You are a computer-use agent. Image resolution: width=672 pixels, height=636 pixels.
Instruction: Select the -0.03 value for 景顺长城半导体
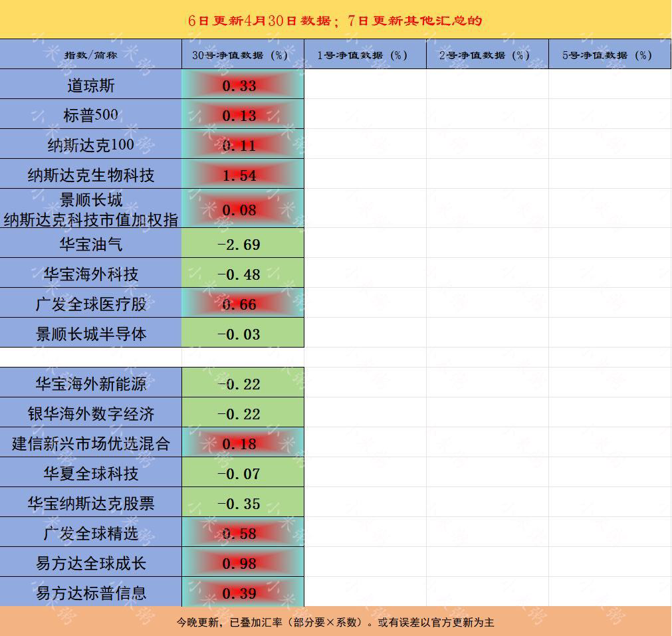point(243,333)
